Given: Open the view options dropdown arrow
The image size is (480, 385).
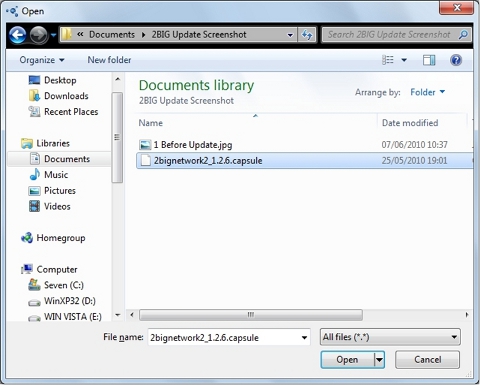Looking at the screenshot, I should [x=404, y=60].
